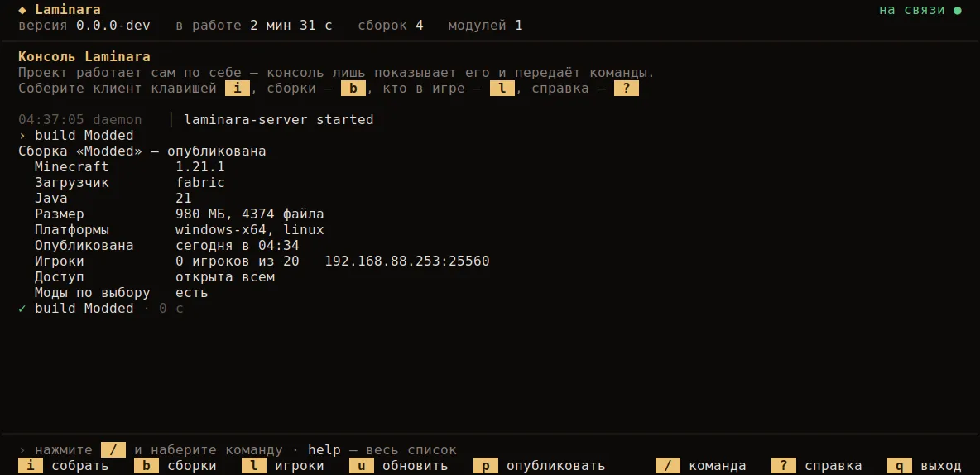Click the 'Опубликована' row label
The width and height of the screenshot is (980, 475).
click(x=84, y=246)
